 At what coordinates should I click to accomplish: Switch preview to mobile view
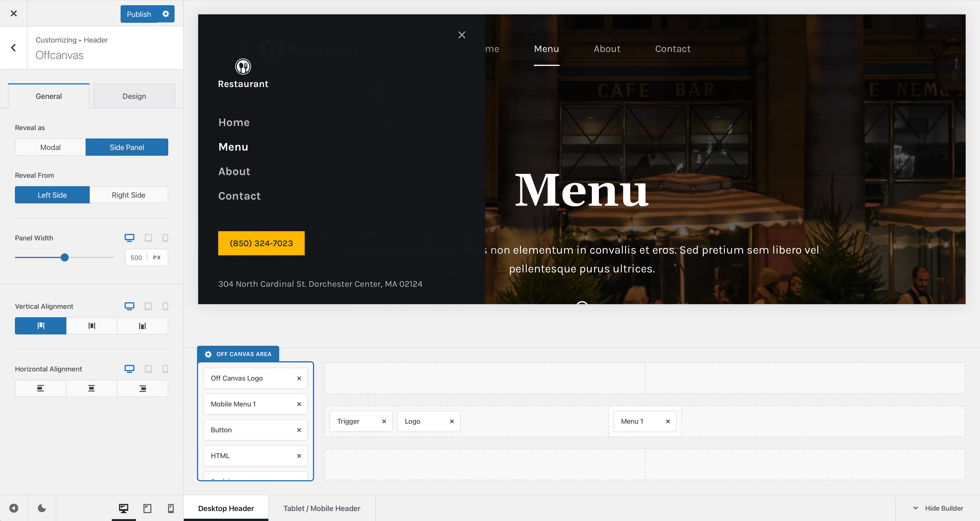pos(171,508)
